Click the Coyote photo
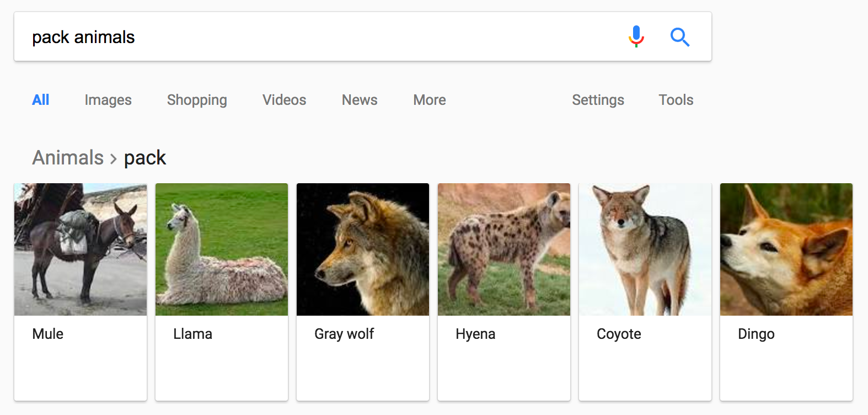The image size is (868, 415). click(645, 249)
